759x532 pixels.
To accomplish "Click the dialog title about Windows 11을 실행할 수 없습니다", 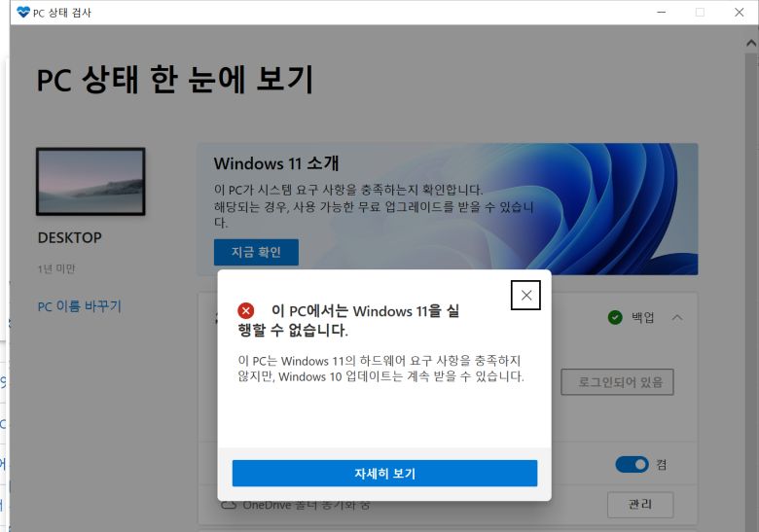I will click(x=348, y=320).
